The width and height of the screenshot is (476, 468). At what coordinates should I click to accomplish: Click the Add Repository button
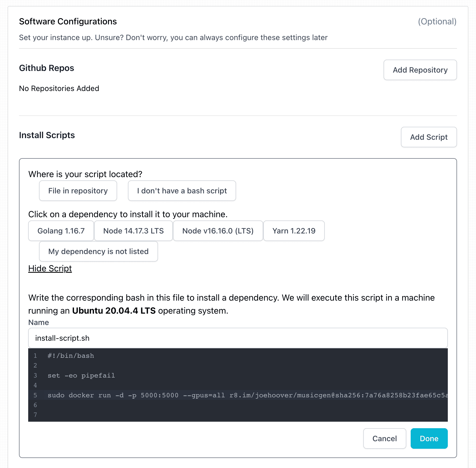tap(420, 70)
